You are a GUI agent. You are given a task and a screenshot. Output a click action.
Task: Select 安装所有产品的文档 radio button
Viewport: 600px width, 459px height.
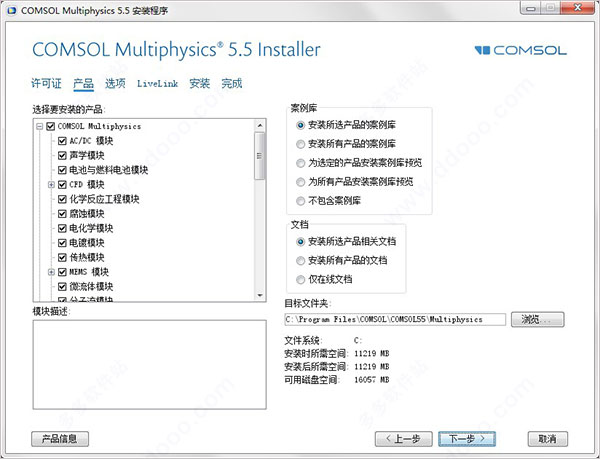click(x=300, y=261)
